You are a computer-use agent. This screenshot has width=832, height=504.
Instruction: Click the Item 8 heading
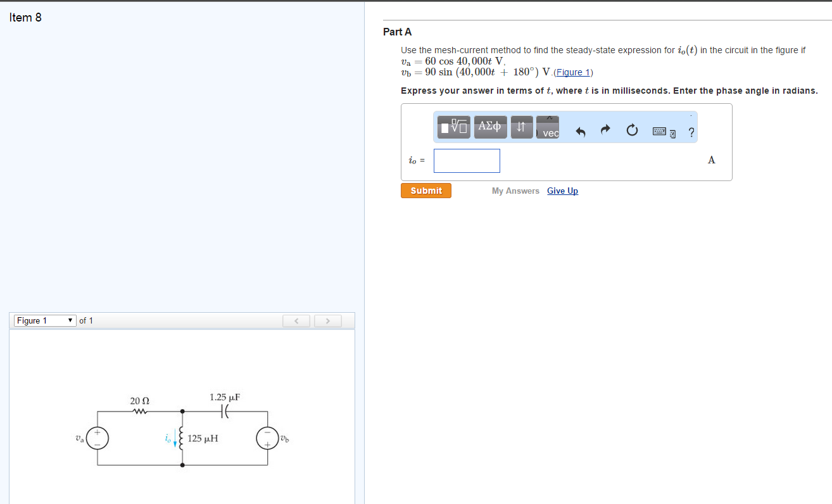26,18
